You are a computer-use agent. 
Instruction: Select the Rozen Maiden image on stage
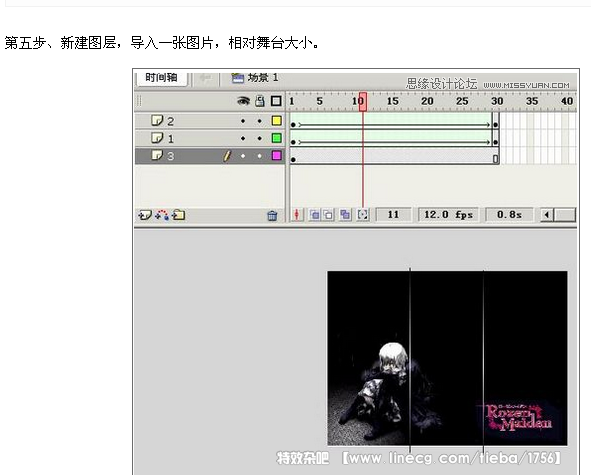click(x=447, y=358)
